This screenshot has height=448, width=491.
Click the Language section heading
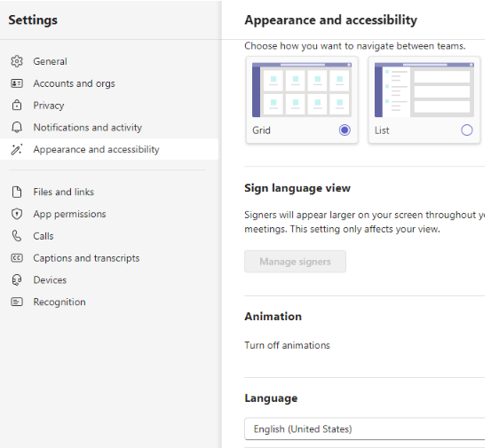click(x=271, y=398)
